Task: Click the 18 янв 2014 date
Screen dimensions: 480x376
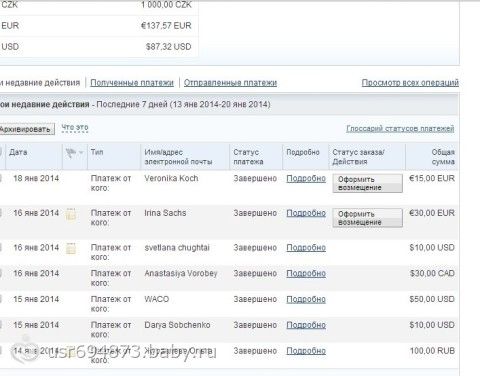Action: click(x=36, y=178)
